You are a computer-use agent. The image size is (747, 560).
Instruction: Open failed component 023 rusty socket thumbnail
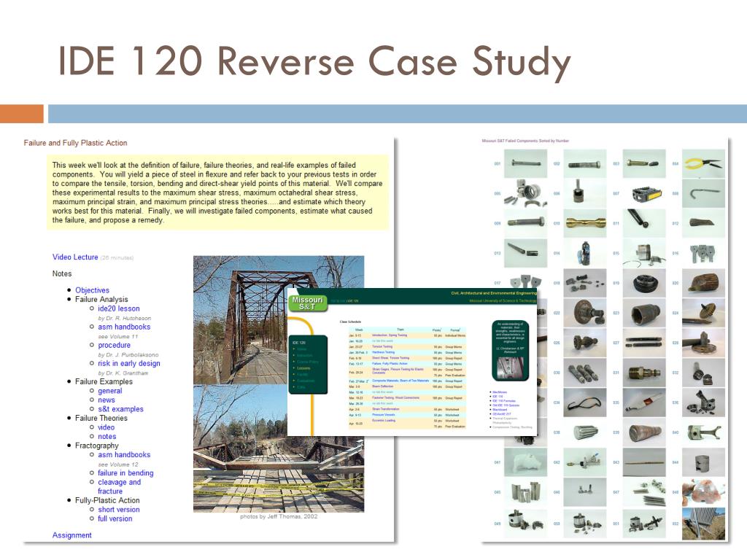click(644, 313)
